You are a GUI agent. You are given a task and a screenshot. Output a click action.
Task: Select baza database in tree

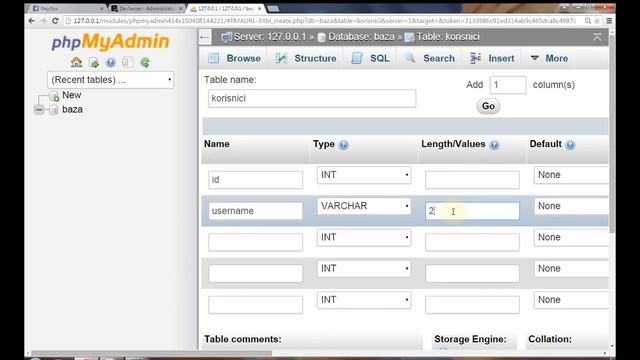72,109
